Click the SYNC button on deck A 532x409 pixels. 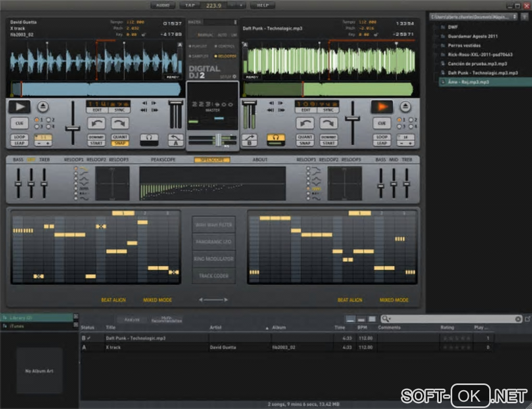120,110
